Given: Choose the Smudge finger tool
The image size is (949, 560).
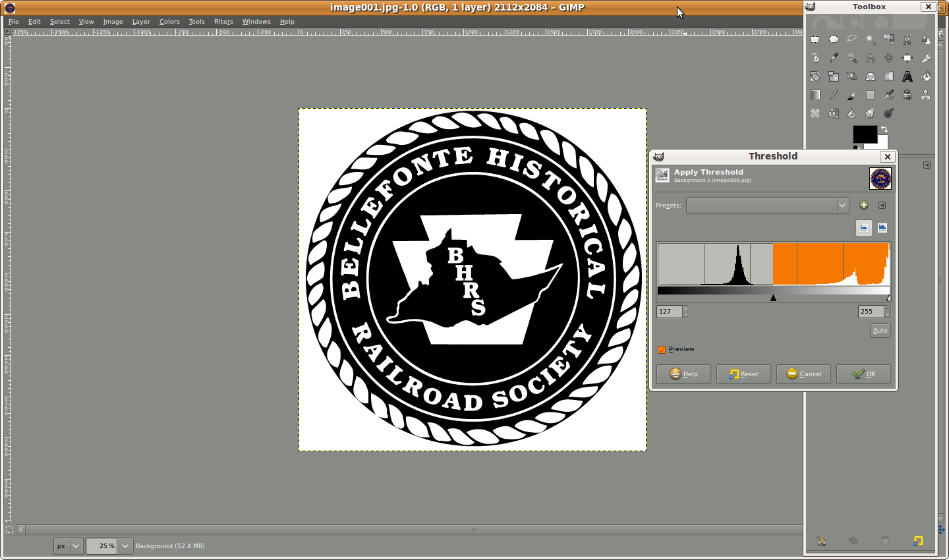Looking at the screenshot, I should [871, 113].
